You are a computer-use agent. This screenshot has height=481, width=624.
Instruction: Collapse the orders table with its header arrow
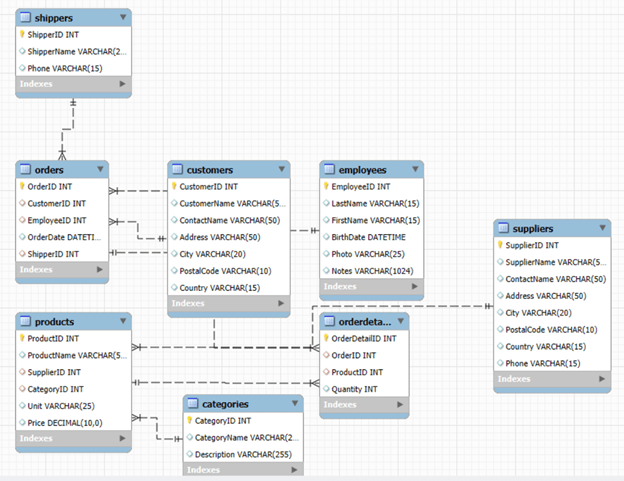(x=100, y=169)
